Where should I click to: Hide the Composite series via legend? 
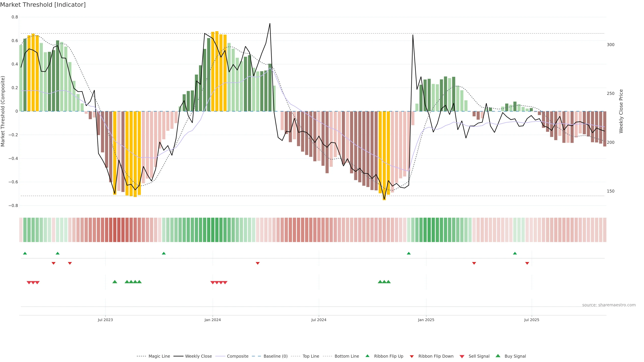pos(237,356)
